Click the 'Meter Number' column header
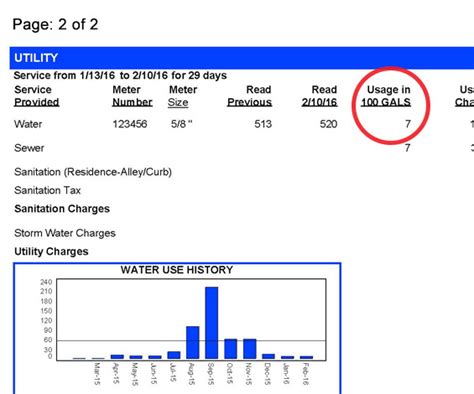The height and width of the screenshot is (394, 474). click(x=132, y=96)
